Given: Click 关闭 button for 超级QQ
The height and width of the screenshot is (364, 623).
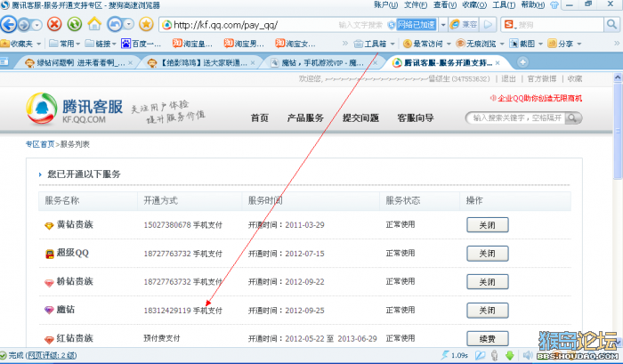Looking at the screenshot, I should (x=487, y=254).
